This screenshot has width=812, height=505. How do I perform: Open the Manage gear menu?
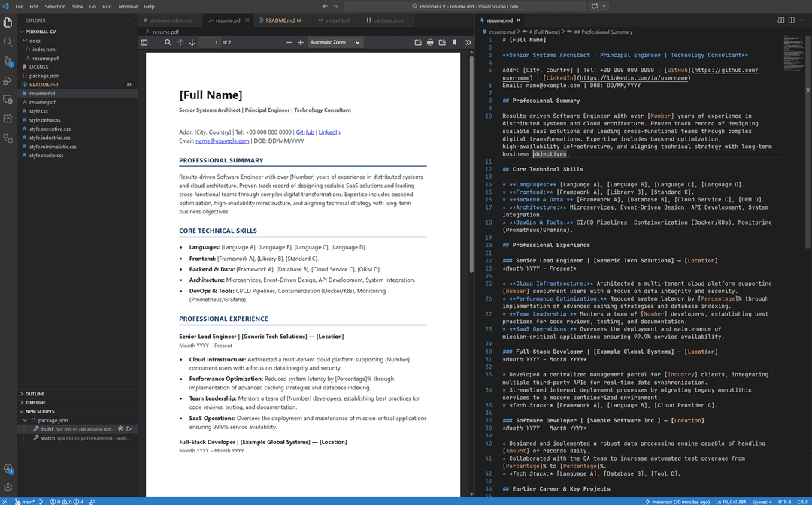pyautogui.click(x=8, y=488)
